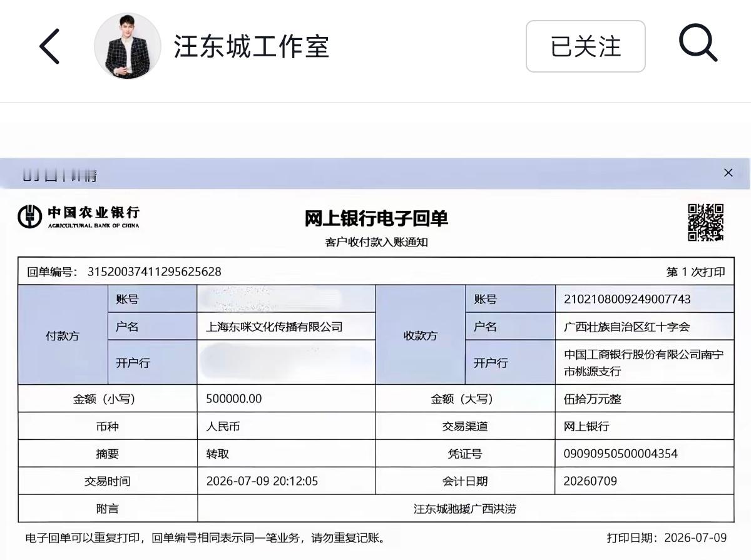Click the payer 开户行 label
This screenshot has height=560, width=751.
tap(133, 362)
